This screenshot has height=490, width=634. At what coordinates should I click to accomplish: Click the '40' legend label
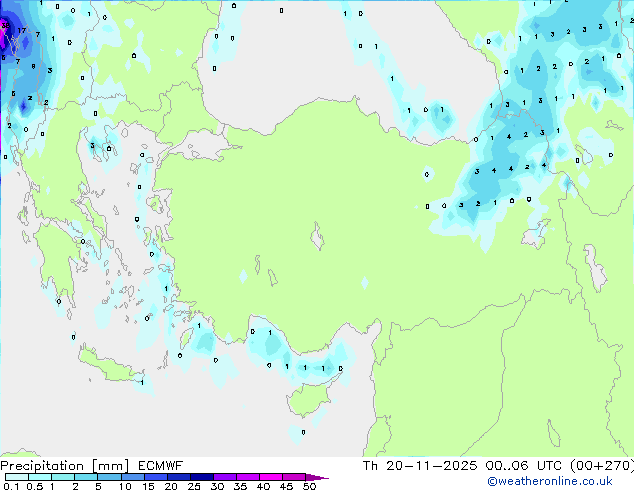pyautogui.click(x=263, y=486)
